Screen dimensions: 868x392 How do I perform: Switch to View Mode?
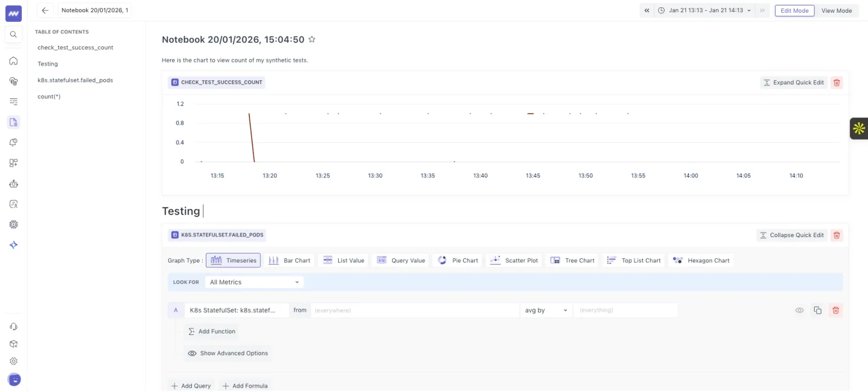836,10
